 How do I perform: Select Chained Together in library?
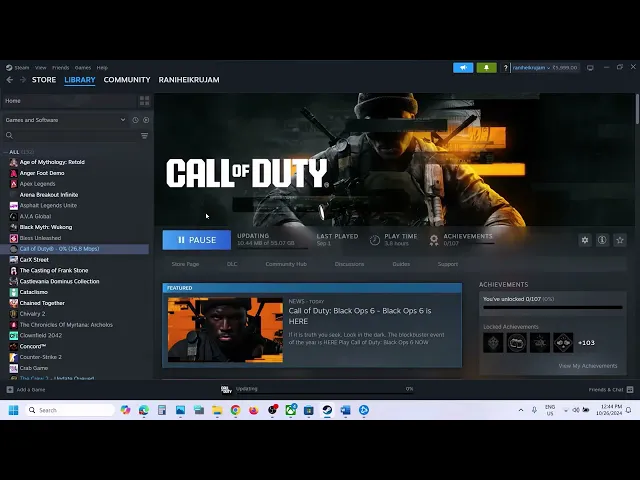(x=42, y=303)
